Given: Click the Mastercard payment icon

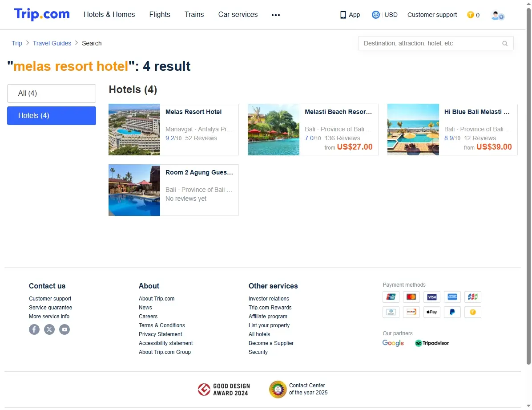Looking at the screenshot, I should pos(411,297).
